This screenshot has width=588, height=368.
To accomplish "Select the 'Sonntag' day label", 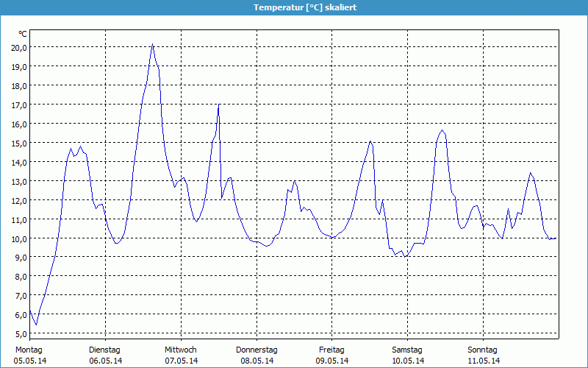I will click(483, 350).
